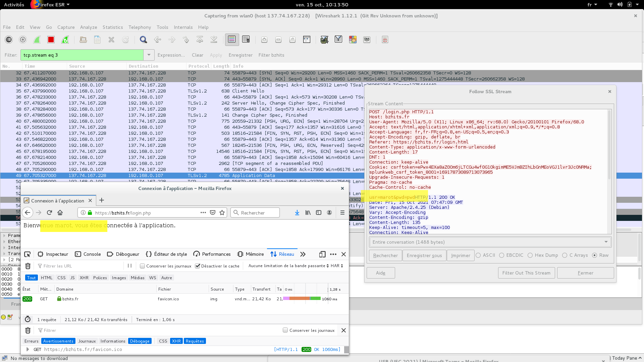Viewport: 644px width, 362px height.
Task: Click the Find packet magnifier icon
Action: [143, 40]
